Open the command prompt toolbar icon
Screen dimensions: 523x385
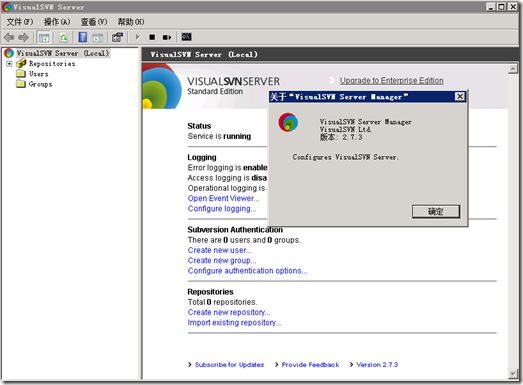(x=186, y=37)
